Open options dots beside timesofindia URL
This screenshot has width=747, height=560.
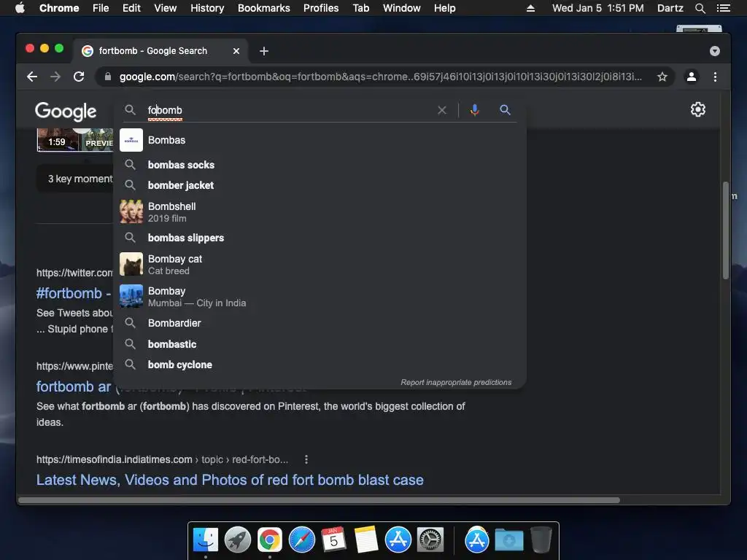click(x=306, y=459)
